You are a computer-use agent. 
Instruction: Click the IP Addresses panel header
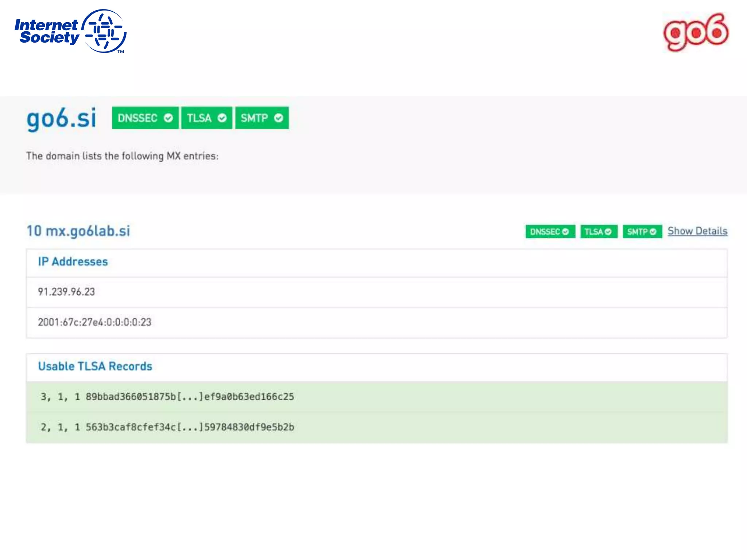pos(73,262)
